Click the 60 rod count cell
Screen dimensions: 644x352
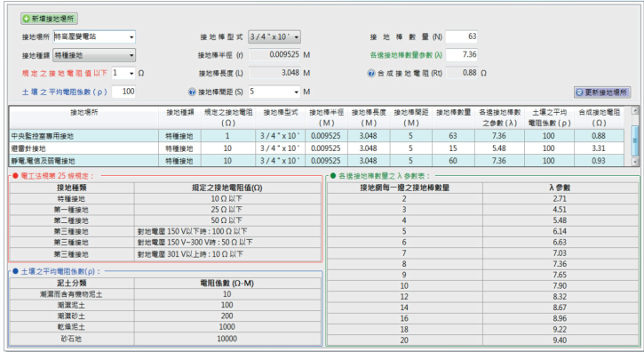tap(453, 161)
